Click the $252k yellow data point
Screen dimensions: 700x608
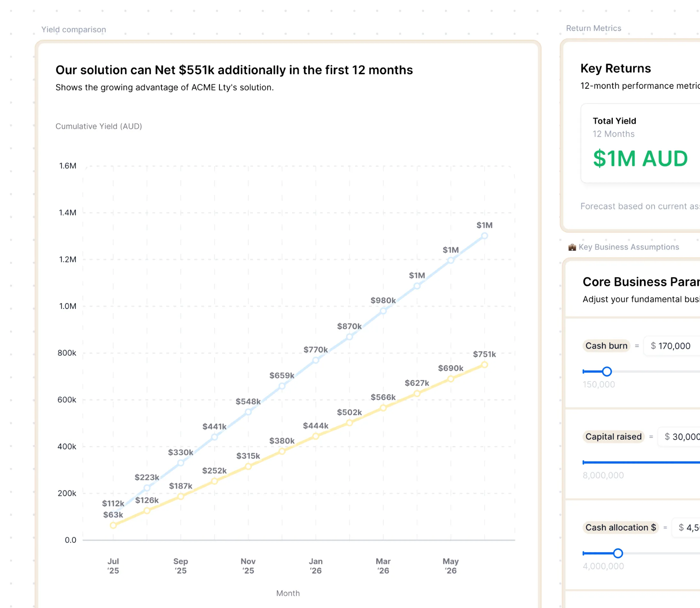tap(214, 481)
